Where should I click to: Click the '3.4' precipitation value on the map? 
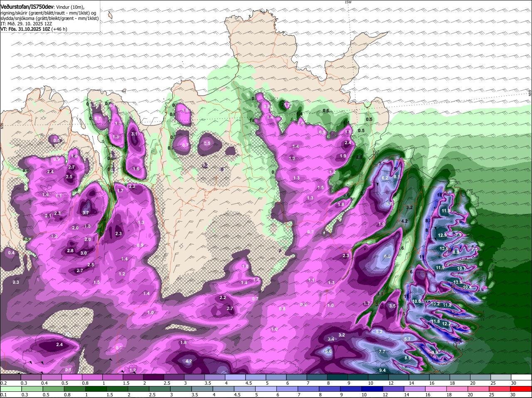pos(331,339)
